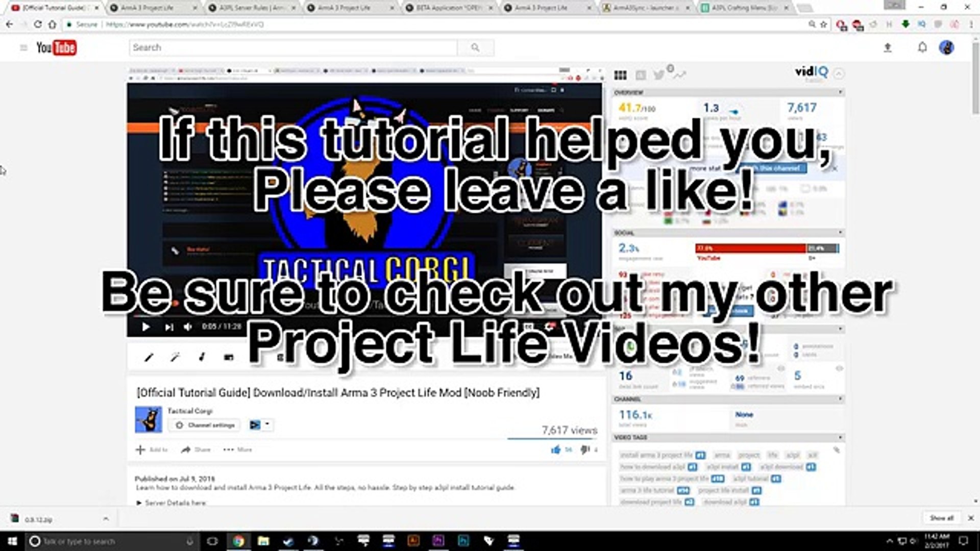Viewport: 980px width, 551px height.
Task: Bookmark this page with the star icon
Action: [x=823, y=24]
